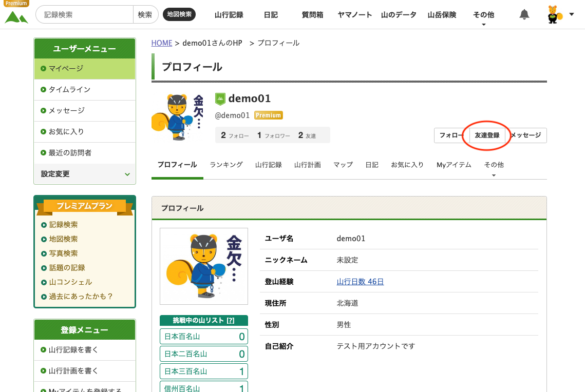Screen dimensions: 585x392
Task: Open 過去にあったかも？ link
Action: pos(81,297)
